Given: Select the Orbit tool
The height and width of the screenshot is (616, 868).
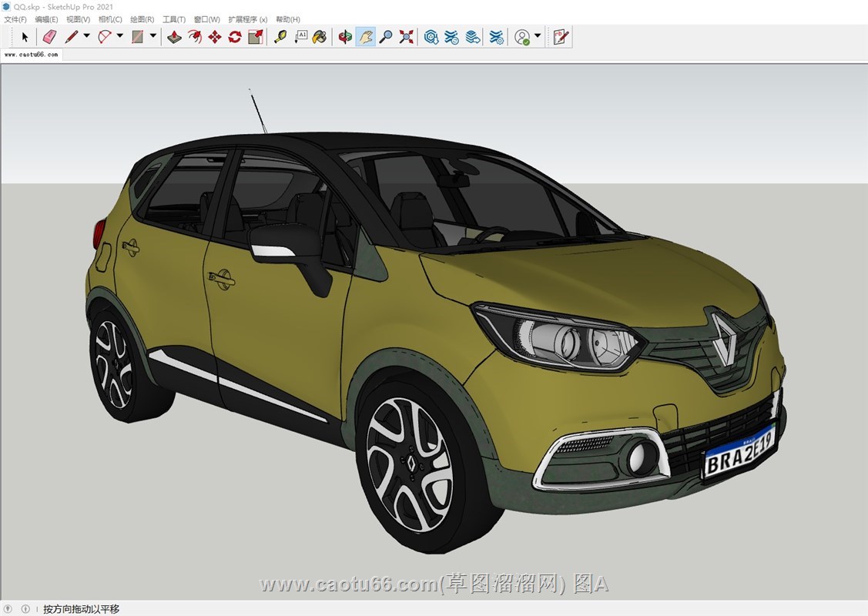Looking at the screenshot, I should (x=345, y=37).
